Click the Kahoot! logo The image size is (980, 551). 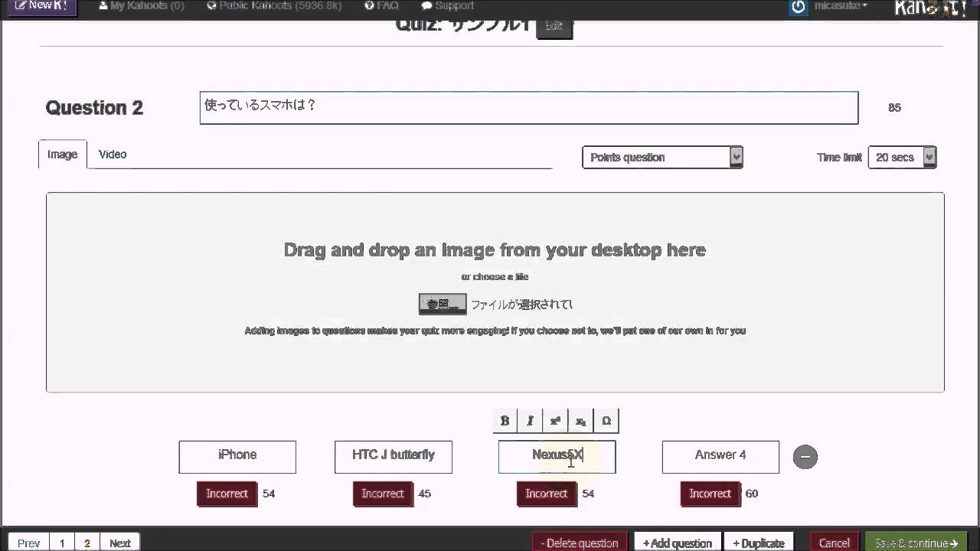(x=930, y=8)
